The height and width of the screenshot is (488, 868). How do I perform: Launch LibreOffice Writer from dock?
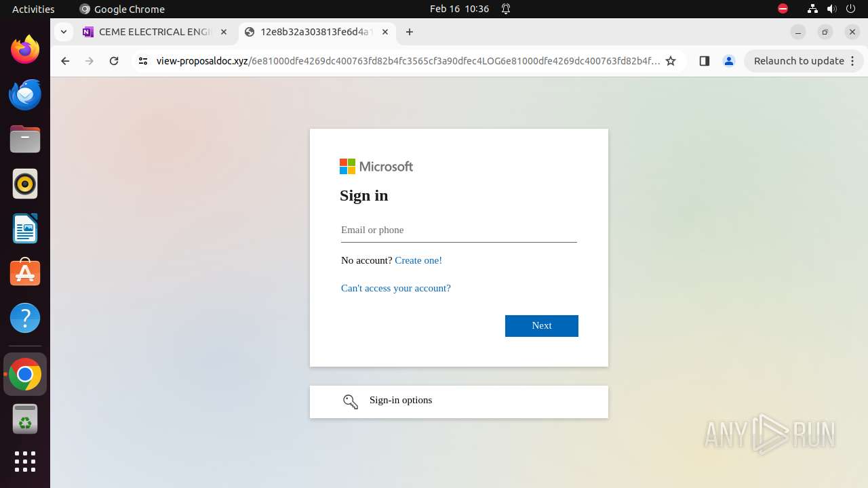tap(25, 228)
